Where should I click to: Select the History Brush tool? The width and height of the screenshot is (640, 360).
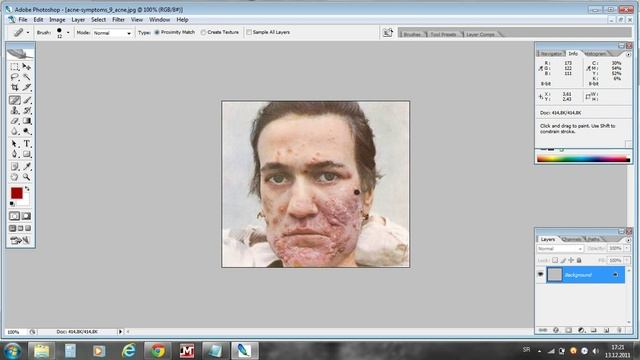(27, 111)
